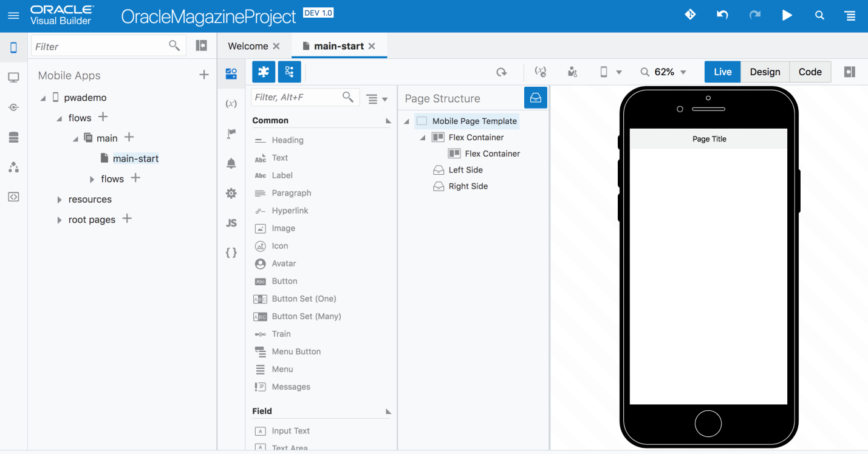Collapse the navigator pane icon
Screen dimensions: 868x454
pyautogui.click(x=202, y=46)
